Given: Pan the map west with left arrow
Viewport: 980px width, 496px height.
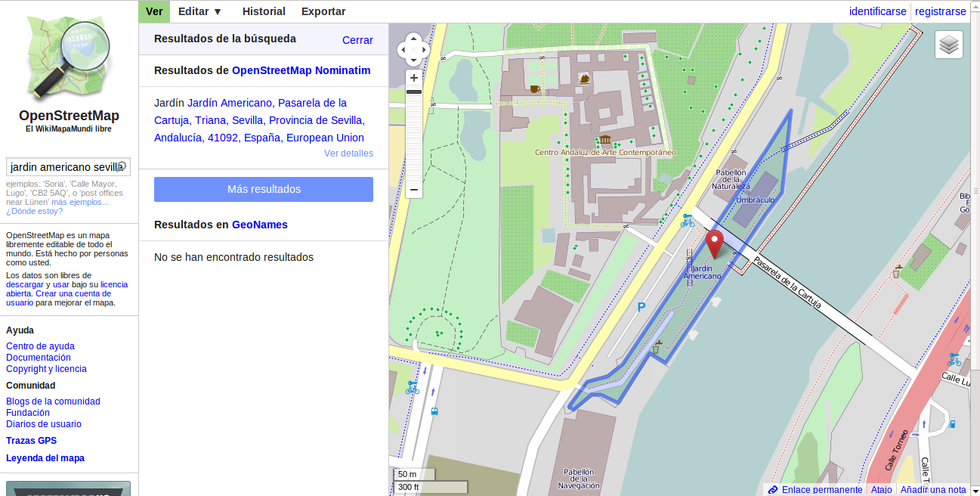Looking at the screenshot, I should click(403, 50).
